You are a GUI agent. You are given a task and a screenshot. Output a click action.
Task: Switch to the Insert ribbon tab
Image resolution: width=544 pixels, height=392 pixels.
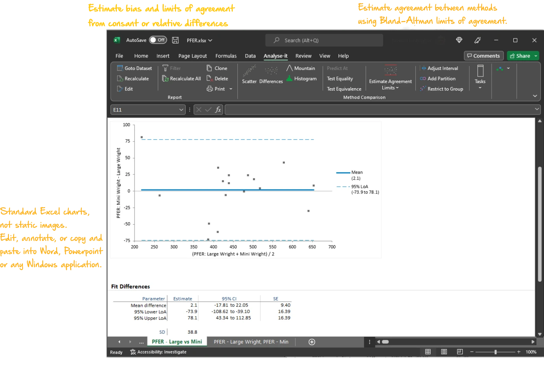point(163,56)
